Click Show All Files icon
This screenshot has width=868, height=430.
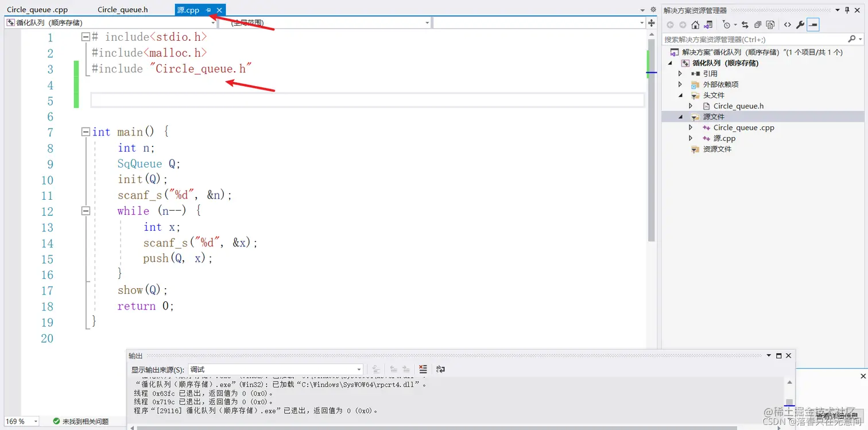[770, 25]
